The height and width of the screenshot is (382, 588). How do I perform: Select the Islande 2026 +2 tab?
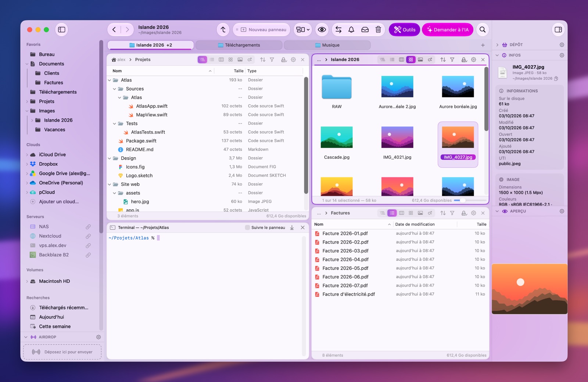coord(151,45)
